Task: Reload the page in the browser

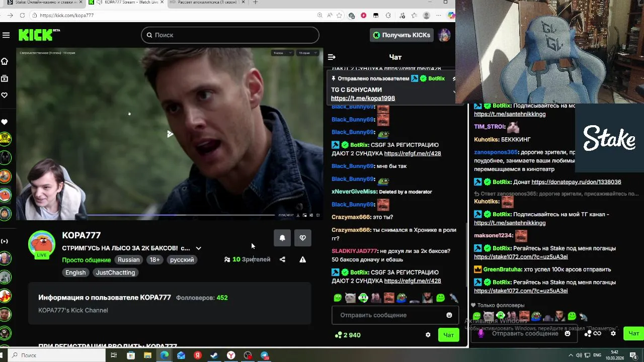Action: click(x=22, y=15)
